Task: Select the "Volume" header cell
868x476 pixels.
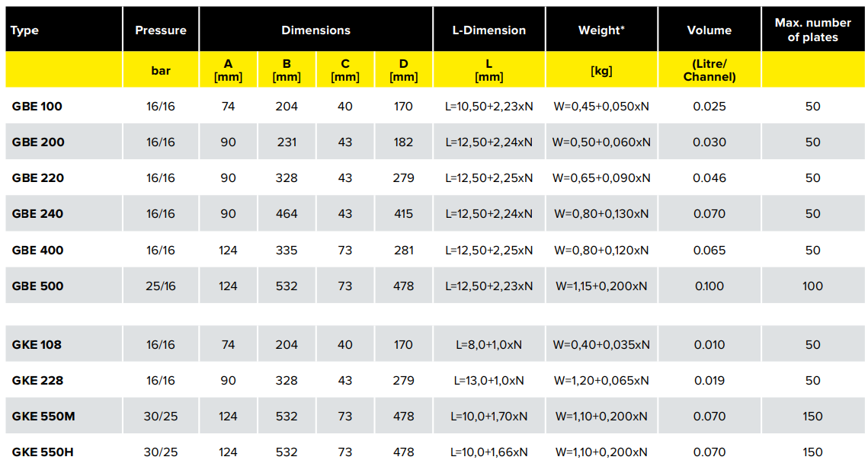Action: 709,30
